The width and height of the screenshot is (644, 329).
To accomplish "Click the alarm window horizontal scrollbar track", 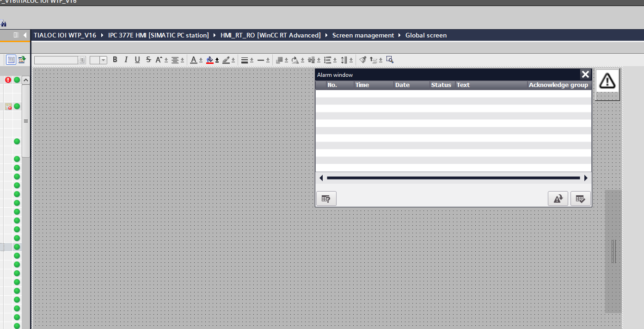I will [453, 178].
